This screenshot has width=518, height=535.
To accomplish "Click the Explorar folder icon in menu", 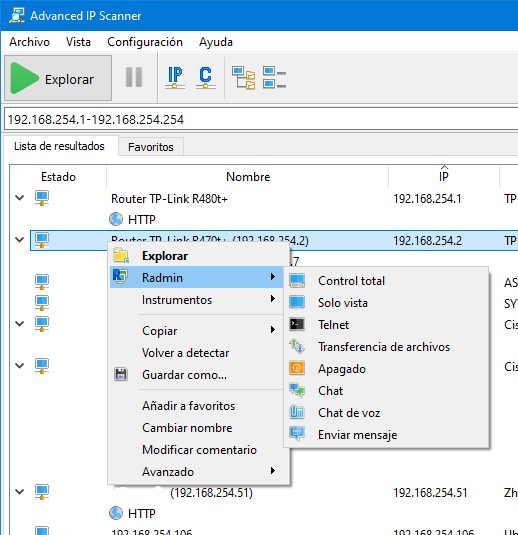I will point(121,255).
